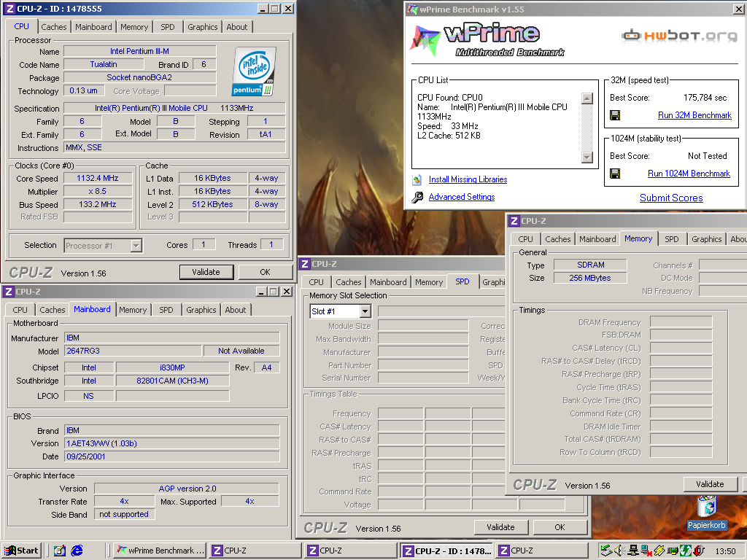Click the floppy save icon for 1024M score
Viewport: 747px width, 560px height.
pos(615,174)
